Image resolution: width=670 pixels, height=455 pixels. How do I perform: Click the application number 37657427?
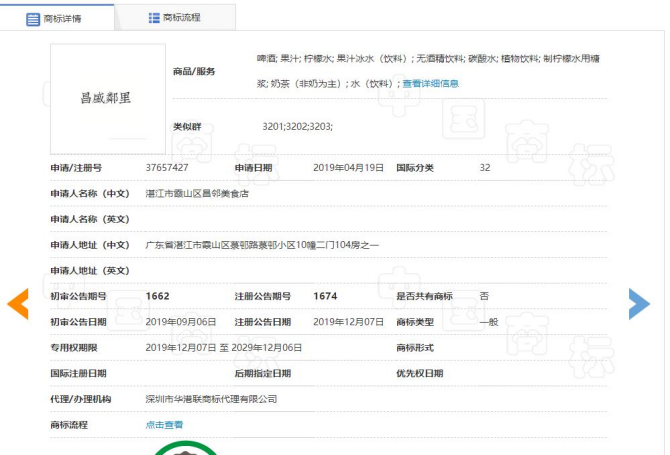click(x=167, y=168)
